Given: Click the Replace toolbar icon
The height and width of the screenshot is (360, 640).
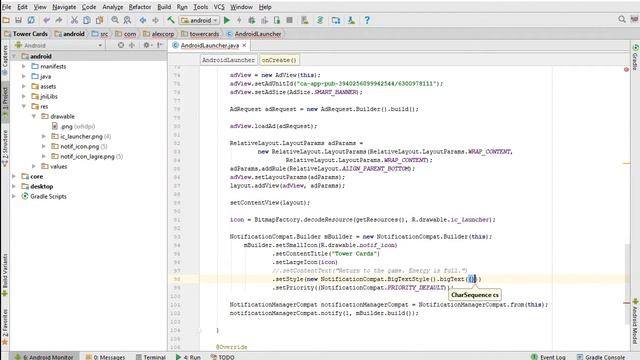Looking at the screenshot, I should [x=127, y=20].
